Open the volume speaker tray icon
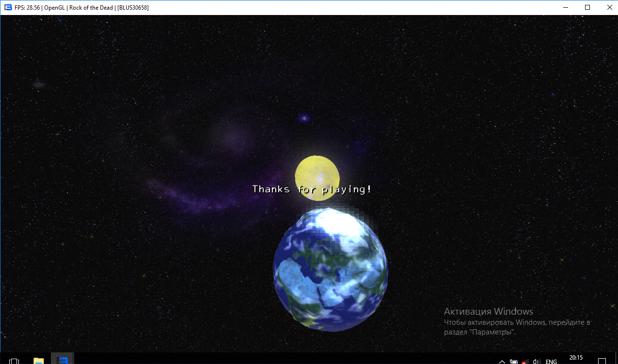The width and height of the screenshot is (618, 364). point(537,362)
